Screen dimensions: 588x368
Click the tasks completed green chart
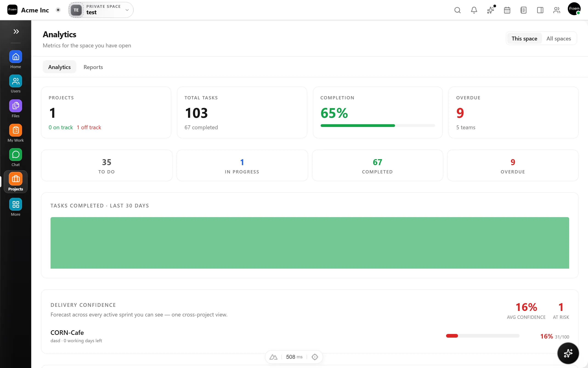pyautogui.click(x=310, y=243)
